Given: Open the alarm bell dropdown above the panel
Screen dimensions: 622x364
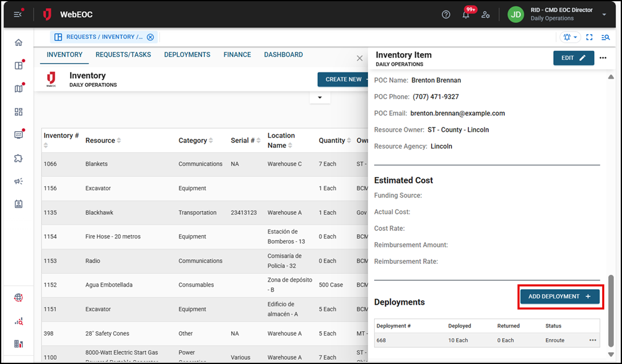Looking at the screenshot, I should point(569,37).
